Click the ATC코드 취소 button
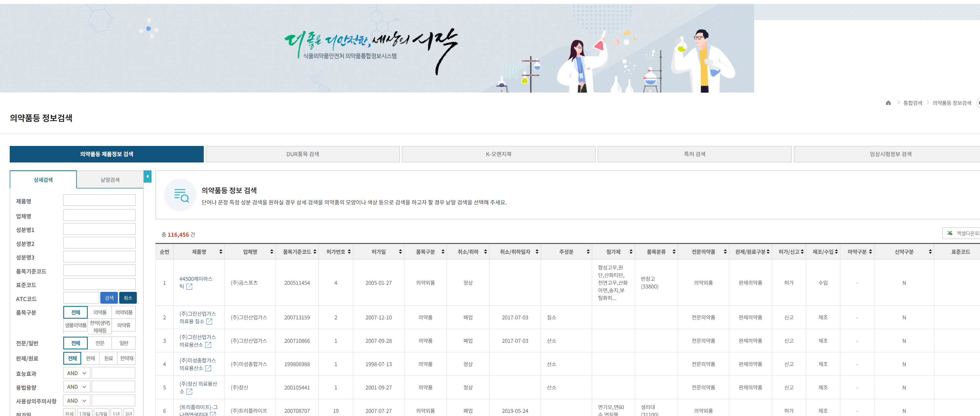 click(128, 298)
